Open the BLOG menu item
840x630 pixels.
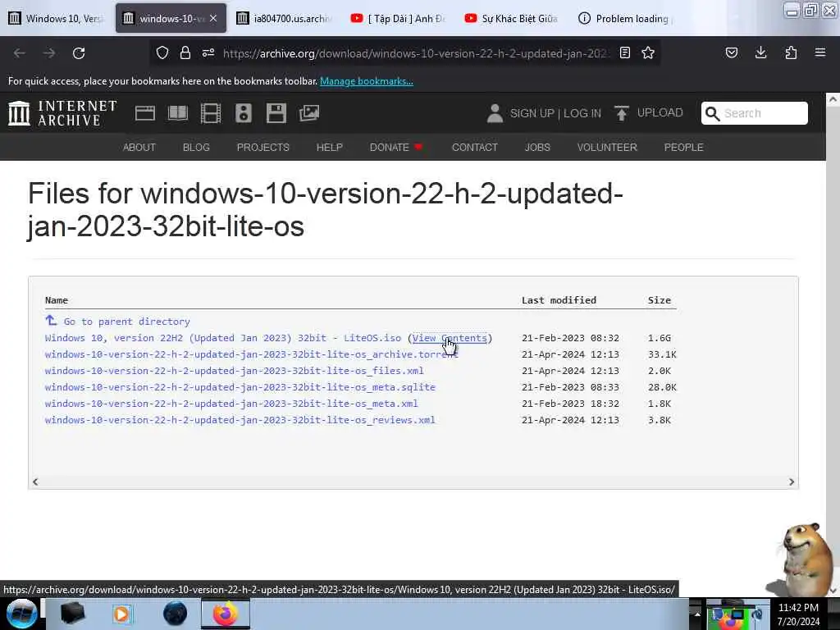click(196, 148)
